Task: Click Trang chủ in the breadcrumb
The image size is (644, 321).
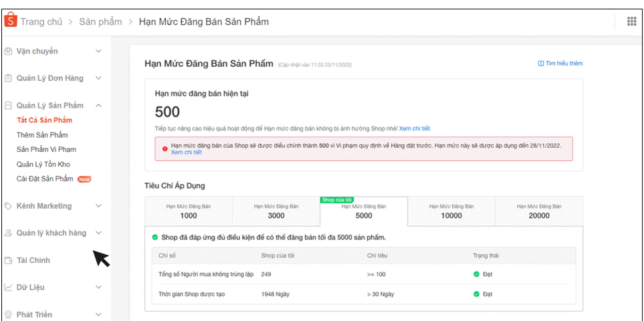Action: (x=41, y=22)
